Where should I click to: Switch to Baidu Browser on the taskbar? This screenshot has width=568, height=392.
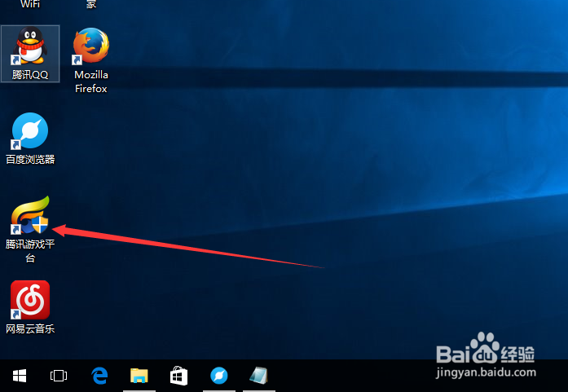coord(218,376)
